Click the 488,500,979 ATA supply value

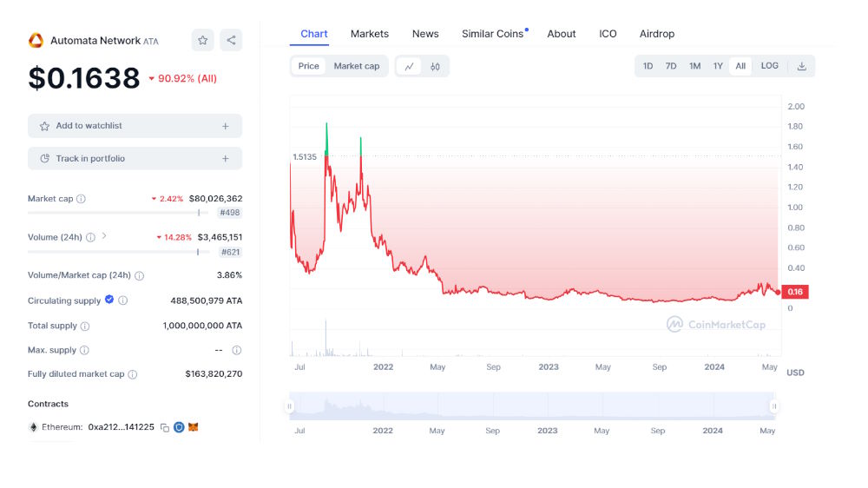point(207,300)
